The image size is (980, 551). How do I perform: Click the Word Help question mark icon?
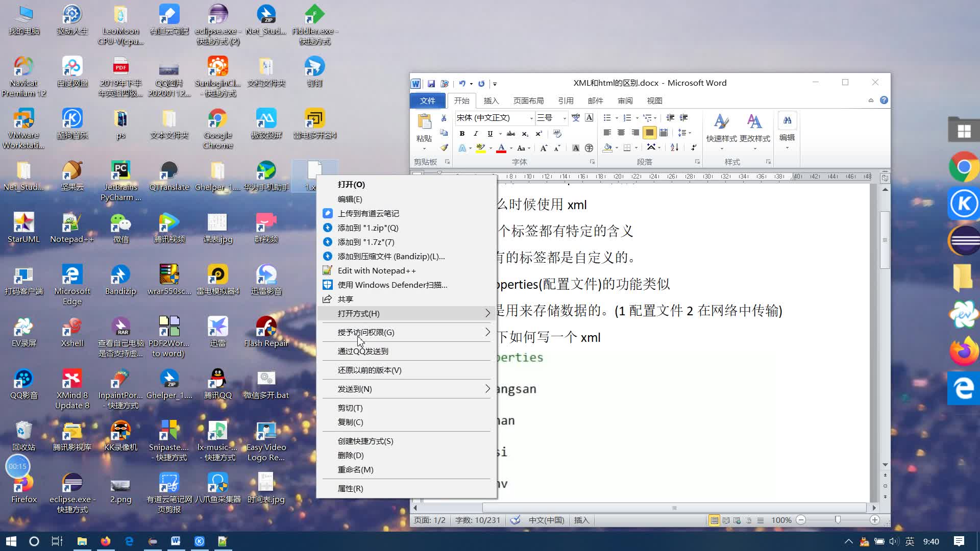pyautogui.click(x=884, y=101)
